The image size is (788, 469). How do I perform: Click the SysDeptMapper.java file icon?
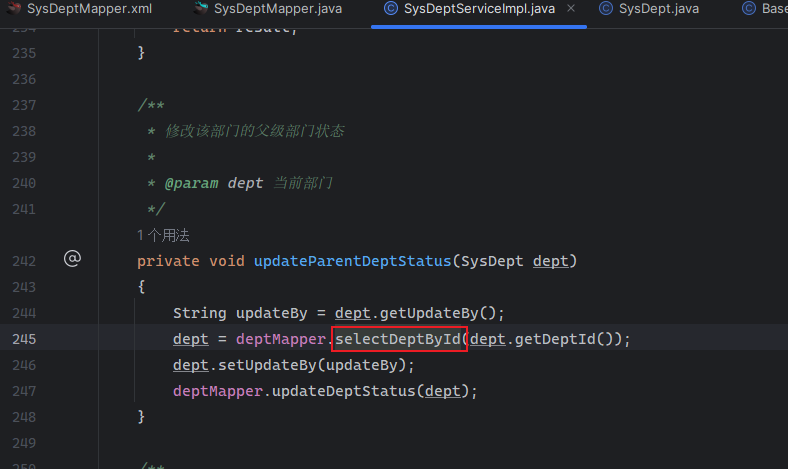(201, 9)
